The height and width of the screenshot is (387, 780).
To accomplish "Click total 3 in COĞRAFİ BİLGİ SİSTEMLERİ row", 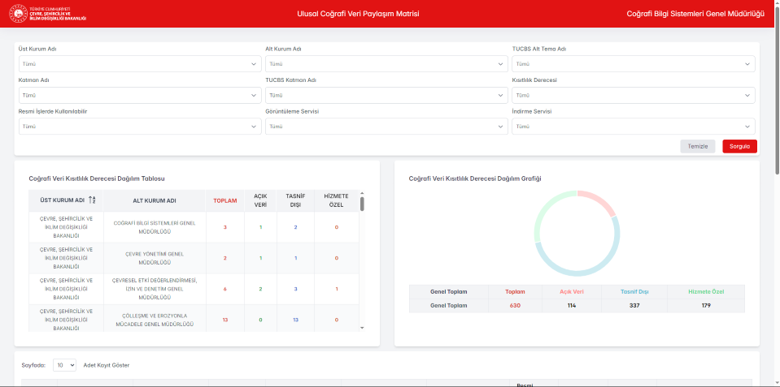I will [225, 227].
